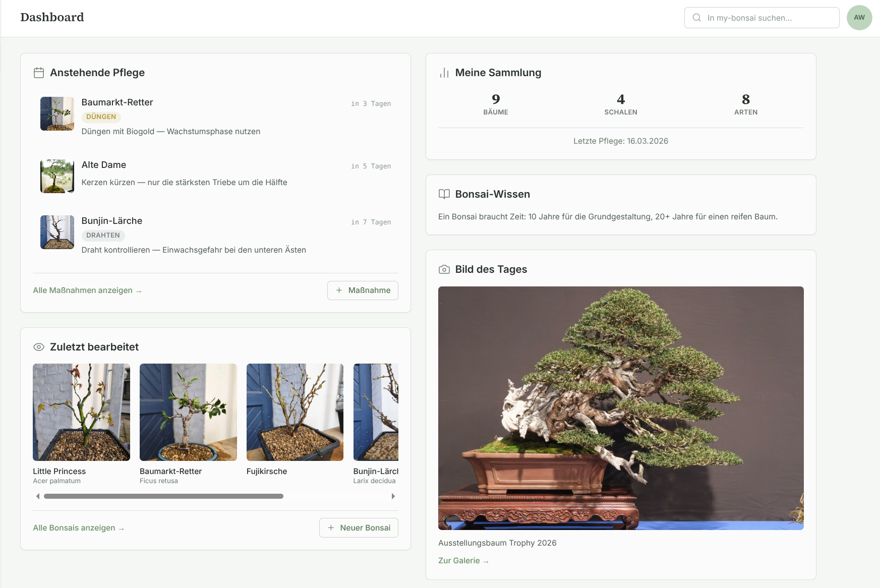This screenshot has width=880, height=588.
Task: Select the Fujikirsche thumbnail
Action: pyautogui.click(x=295, y=412)
